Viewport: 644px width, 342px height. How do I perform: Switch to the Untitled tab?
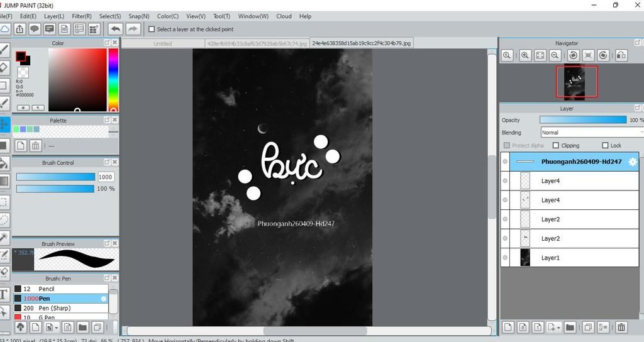pyautogui.click(x=163, y=43)
